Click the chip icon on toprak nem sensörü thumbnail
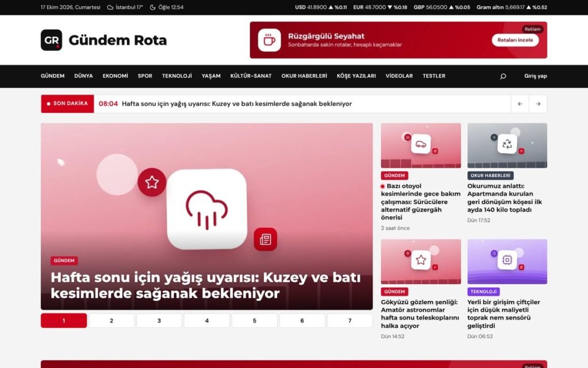Screen dimensions: 588x368 pyautogui.click(x=507, y=260)
